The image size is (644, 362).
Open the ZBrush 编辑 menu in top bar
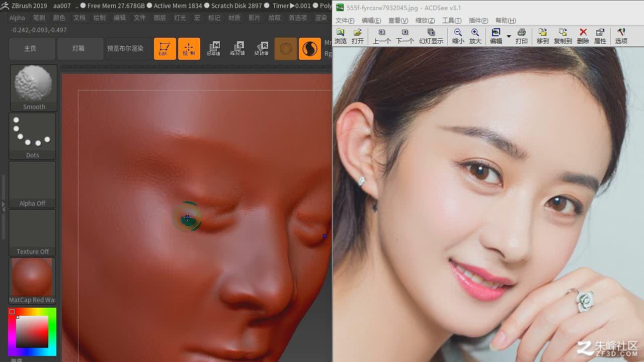point(119,18)
